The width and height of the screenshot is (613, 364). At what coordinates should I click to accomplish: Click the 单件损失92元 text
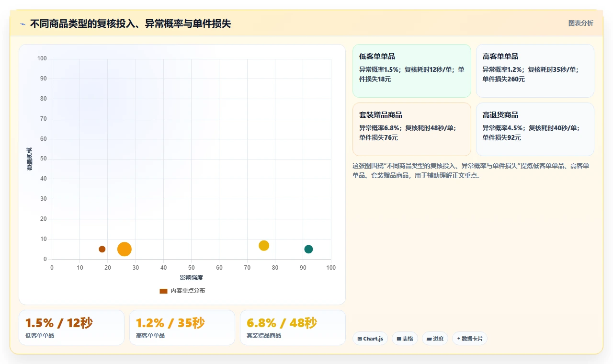[x=501, y=137]
